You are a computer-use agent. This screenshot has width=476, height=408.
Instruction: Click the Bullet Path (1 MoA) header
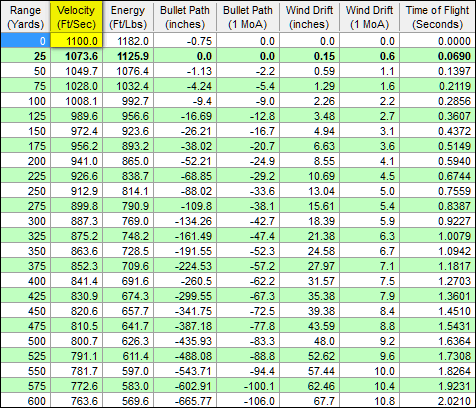point(248,17)
